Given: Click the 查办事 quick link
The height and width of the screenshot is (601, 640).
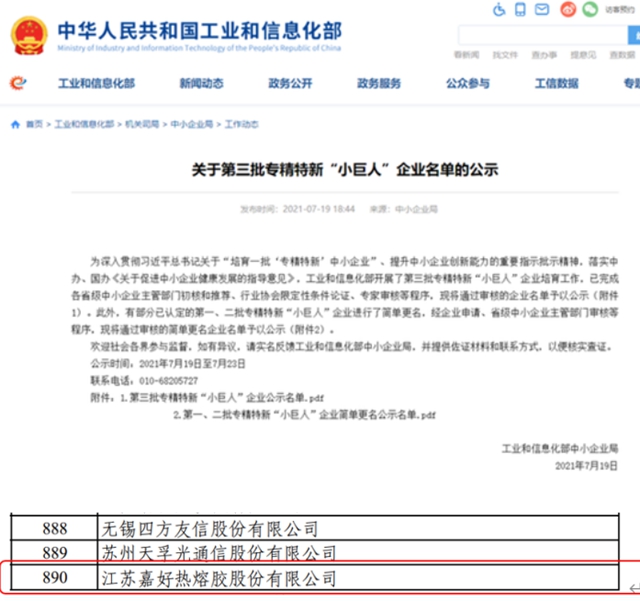Looking at the screenshot, I should click(x=544, y=55).
